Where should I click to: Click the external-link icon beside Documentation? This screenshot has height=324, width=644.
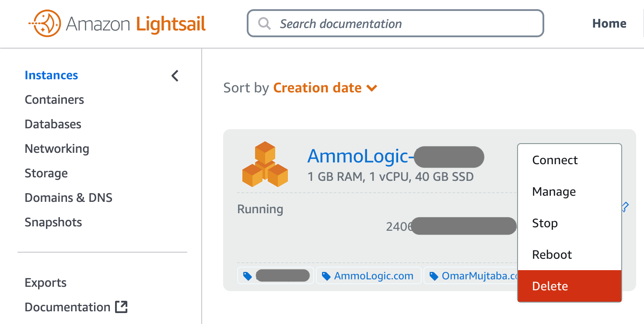coord(121,307)
